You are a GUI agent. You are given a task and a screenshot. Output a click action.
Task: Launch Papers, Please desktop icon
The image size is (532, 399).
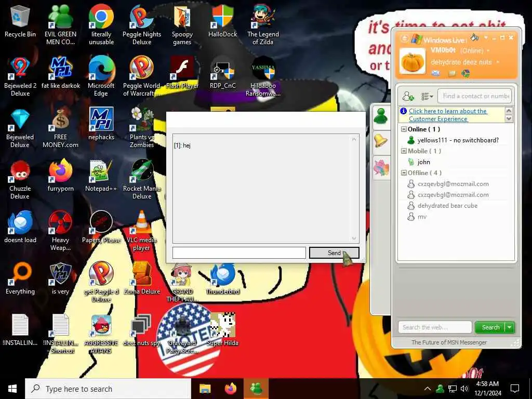(101, 228)
